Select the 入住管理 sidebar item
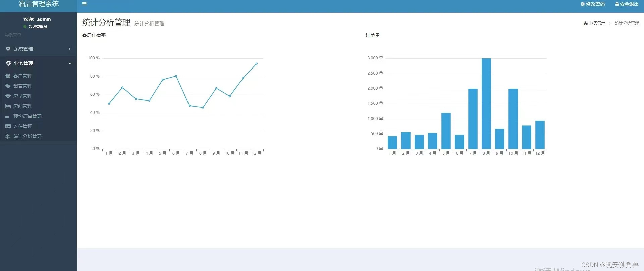 coord(23,126)
